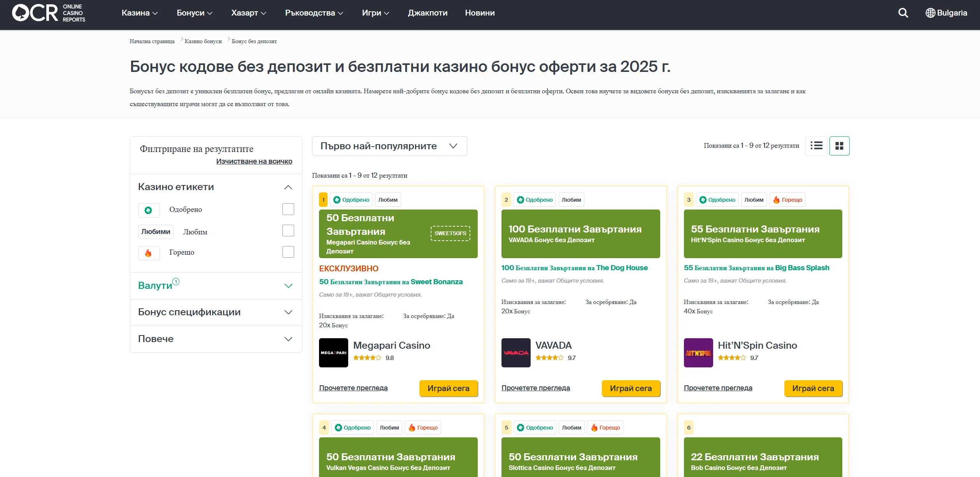Click the Одобрено badge on card 2

pyautogui.click(x=535, y=200)
